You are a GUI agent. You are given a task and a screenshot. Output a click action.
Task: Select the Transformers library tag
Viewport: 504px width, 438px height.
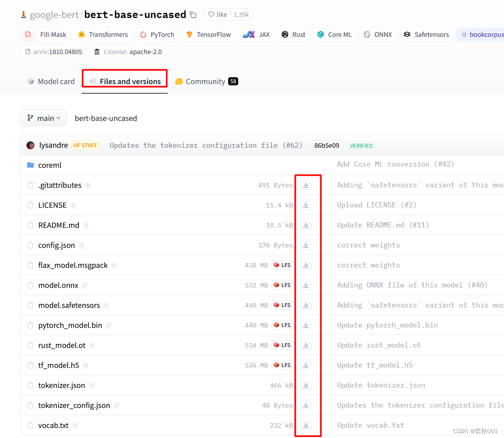[x=103, y=34]
